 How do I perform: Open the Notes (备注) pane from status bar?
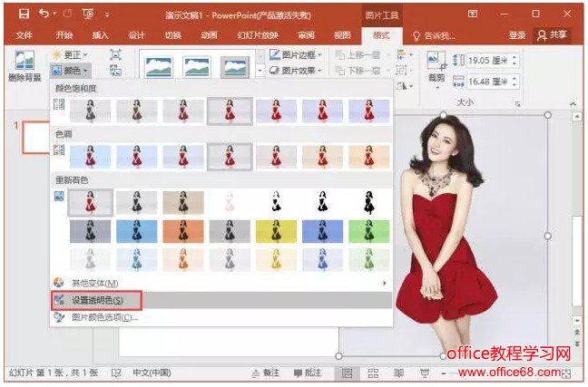[268, 373]
